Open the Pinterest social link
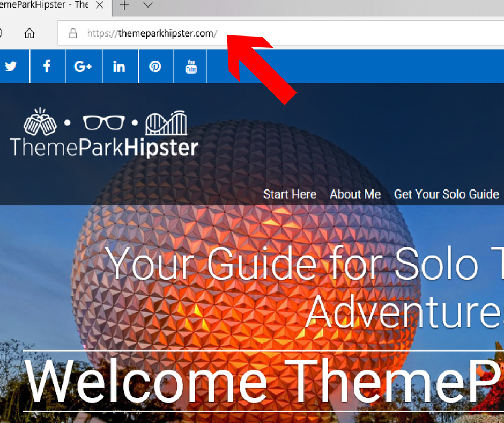The image size is (504, 423). pyautogui.click(x=155, y=67)
